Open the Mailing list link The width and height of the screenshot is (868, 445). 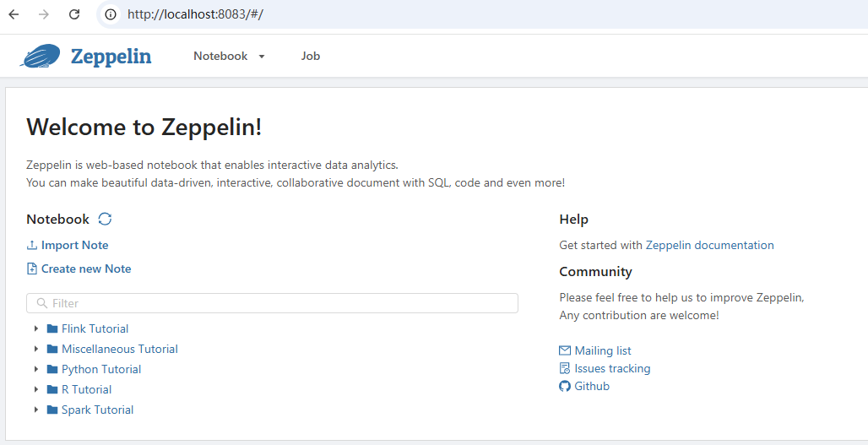pyautogui.click(x=602, y=350)
